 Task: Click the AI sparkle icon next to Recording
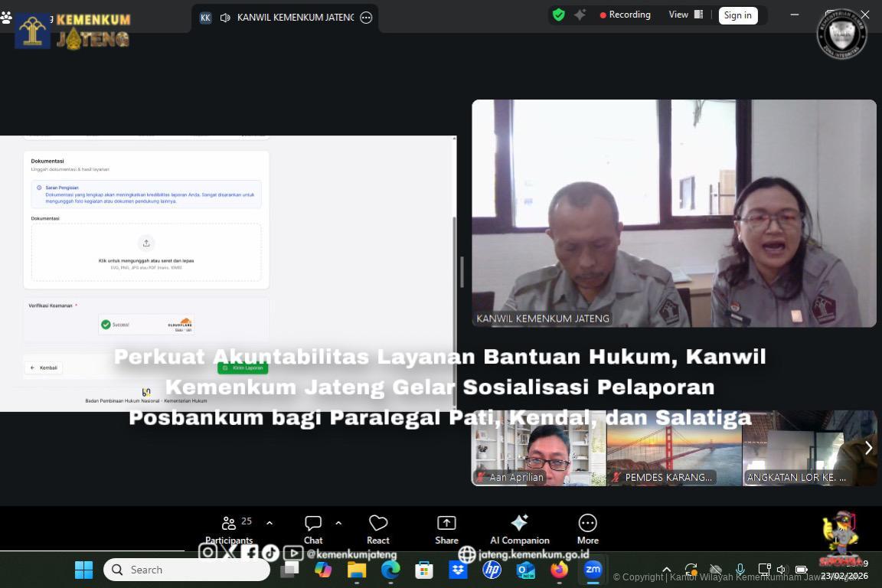[x=580, y=15]
